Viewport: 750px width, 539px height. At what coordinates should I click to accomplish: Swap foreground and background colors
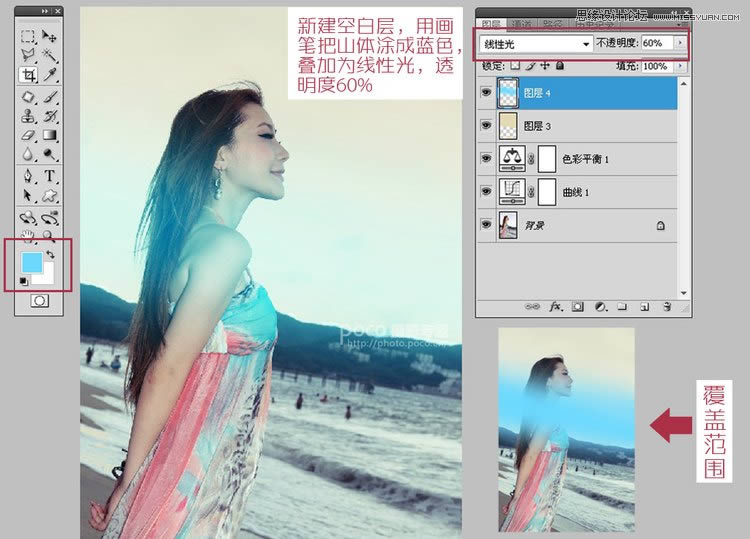50,255
